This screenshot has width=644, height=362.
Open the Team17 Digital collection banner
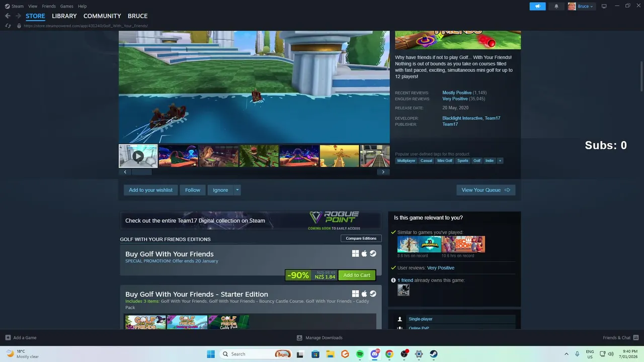[x=251, y=221]
